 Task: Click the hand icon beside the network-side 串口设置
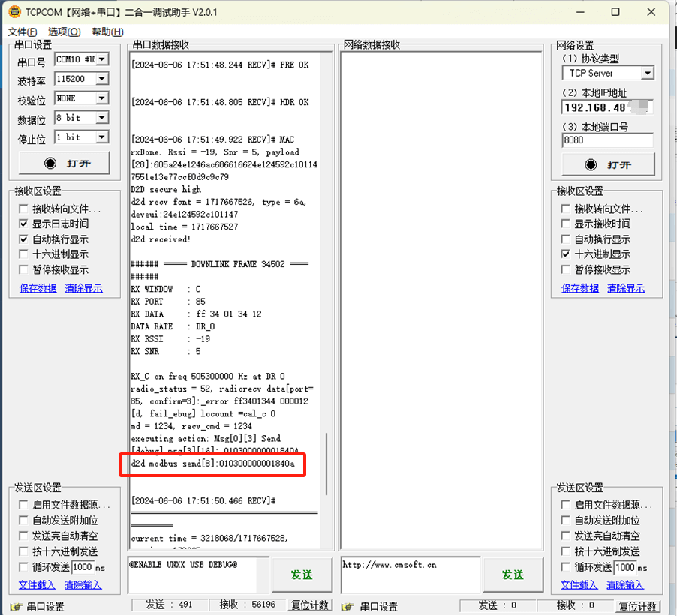[348, 607]
